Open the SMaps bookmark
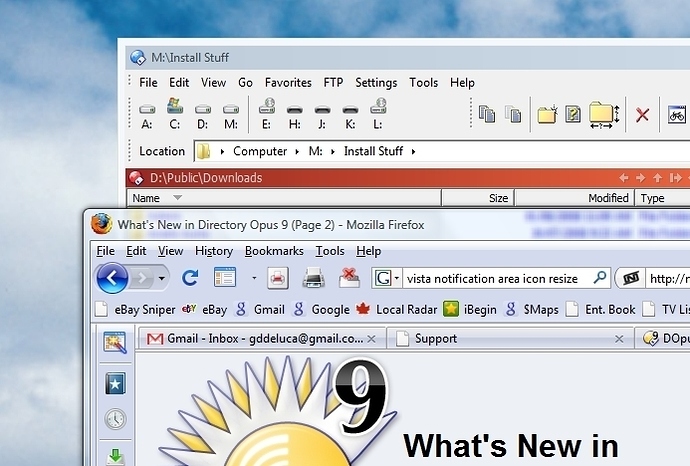The height and width of the screenshot is (466, 690). tap(532, 310)
